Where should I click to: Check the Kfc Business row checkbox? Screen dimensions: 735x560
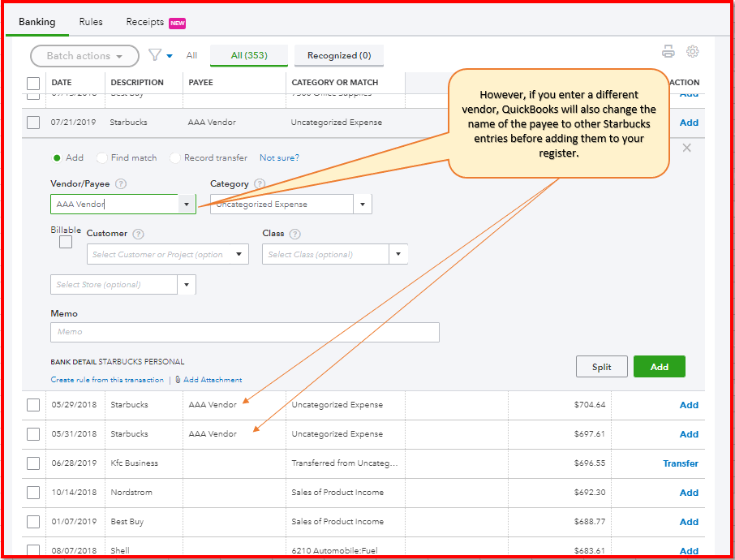pos(33,463)
